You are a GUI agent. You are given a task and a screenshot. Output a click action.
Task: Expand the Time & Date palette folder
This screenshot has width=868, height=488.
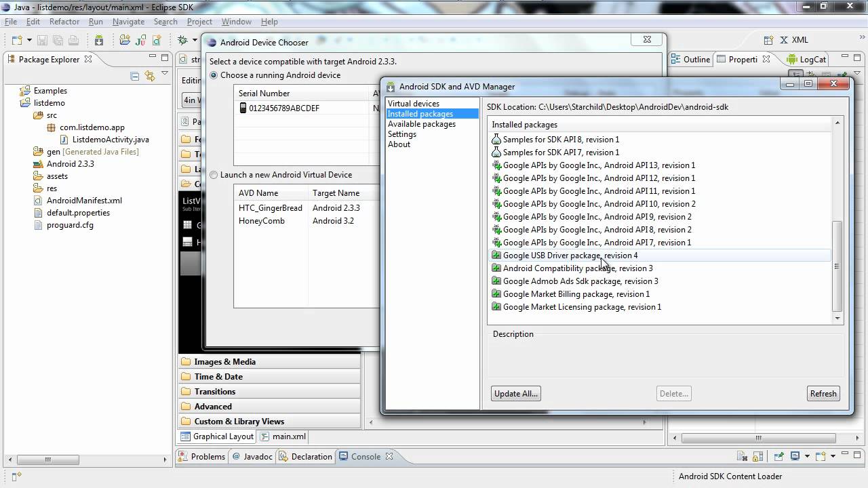pyautogui.click(x=269, y=377)
